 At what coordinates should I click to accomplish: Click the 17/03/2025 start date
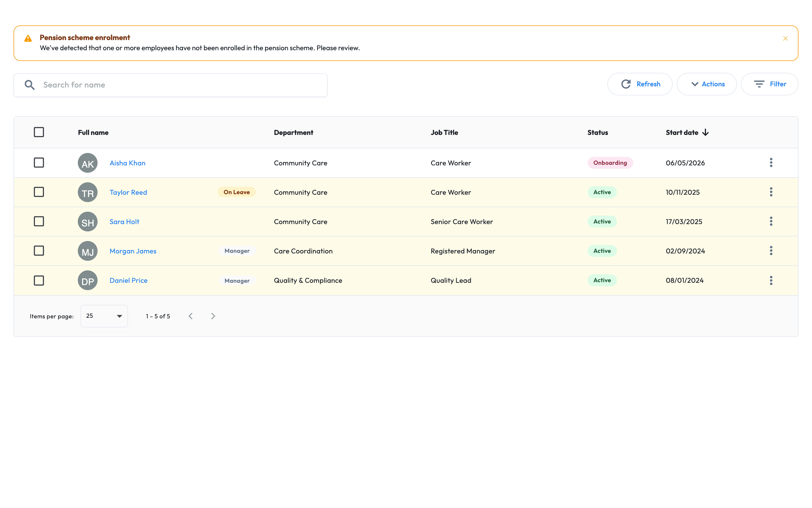coord(684,222)
